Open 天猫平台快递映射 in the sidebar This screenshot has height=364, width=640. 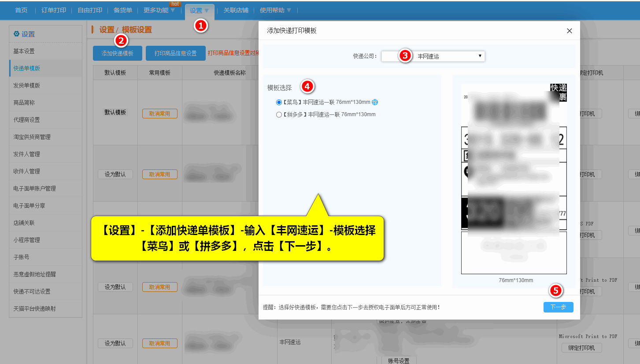46,309
